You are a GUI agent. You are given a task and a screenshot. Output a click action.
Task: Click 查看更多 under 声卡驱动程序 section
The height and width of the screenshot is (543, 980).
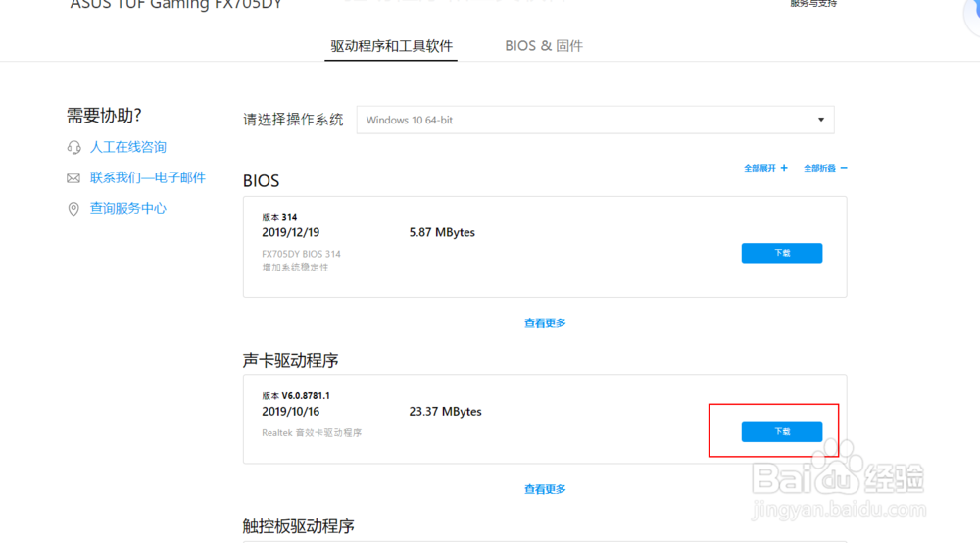click(545, 489)
